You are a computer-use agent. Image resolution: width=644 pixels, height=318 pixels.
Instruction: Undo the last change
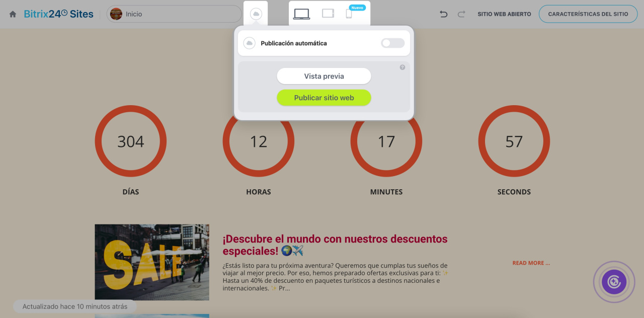coord(443,14)
